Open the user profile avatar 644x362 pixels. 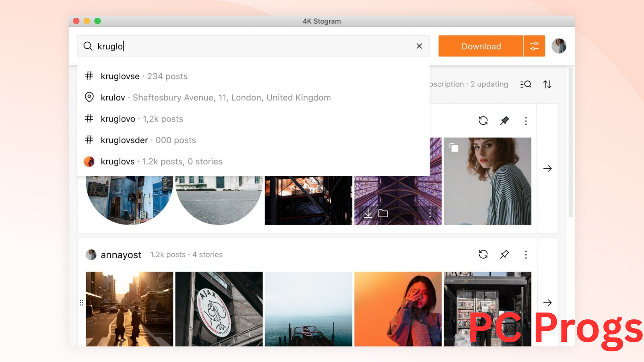click(x=559, y=46)
